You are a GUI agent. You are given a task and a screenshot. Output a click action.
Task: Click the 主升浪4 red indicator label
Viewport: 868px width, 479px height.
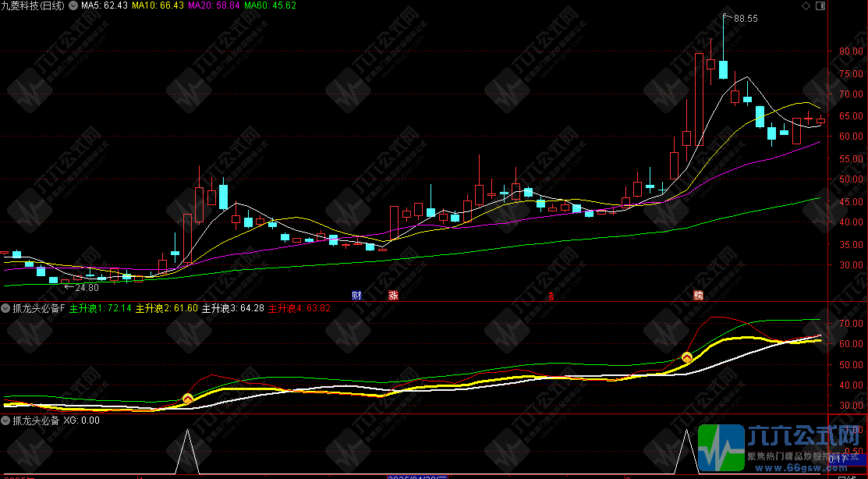(299, 309)
